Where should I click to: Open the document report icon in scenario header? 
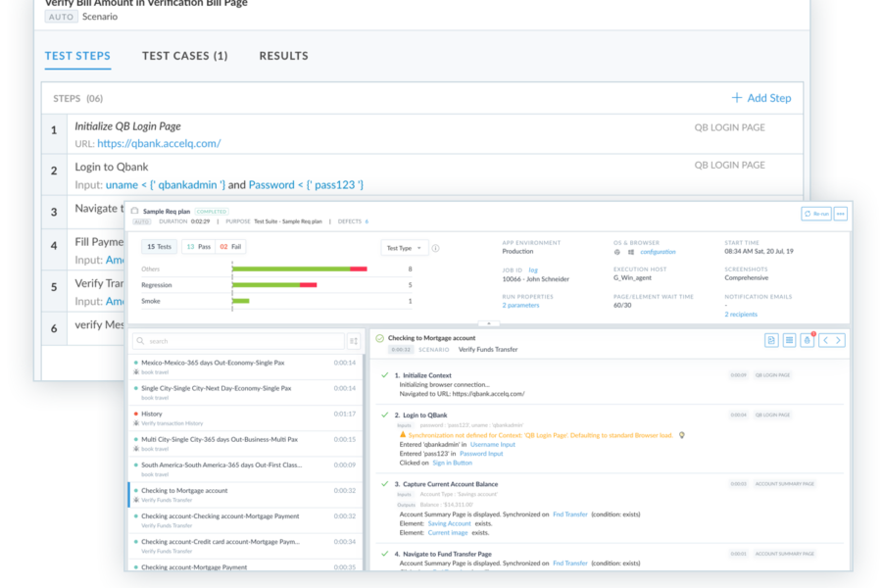point(772,340)
